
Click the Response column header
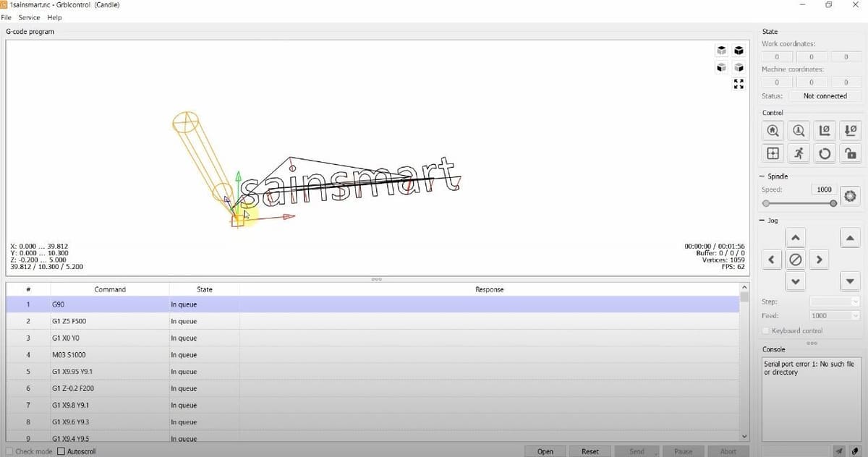[x=490, y=289]
